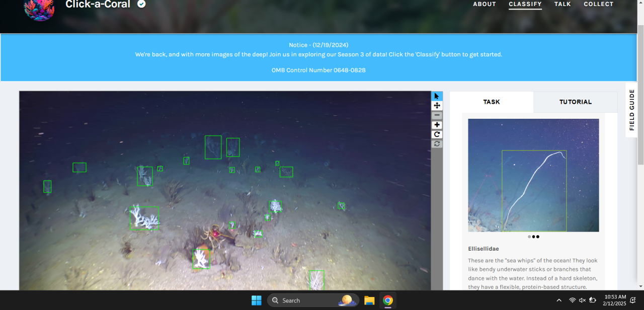Click the taskbar Search box
Viewport: 644px width, 310px height.
point(313,300)
